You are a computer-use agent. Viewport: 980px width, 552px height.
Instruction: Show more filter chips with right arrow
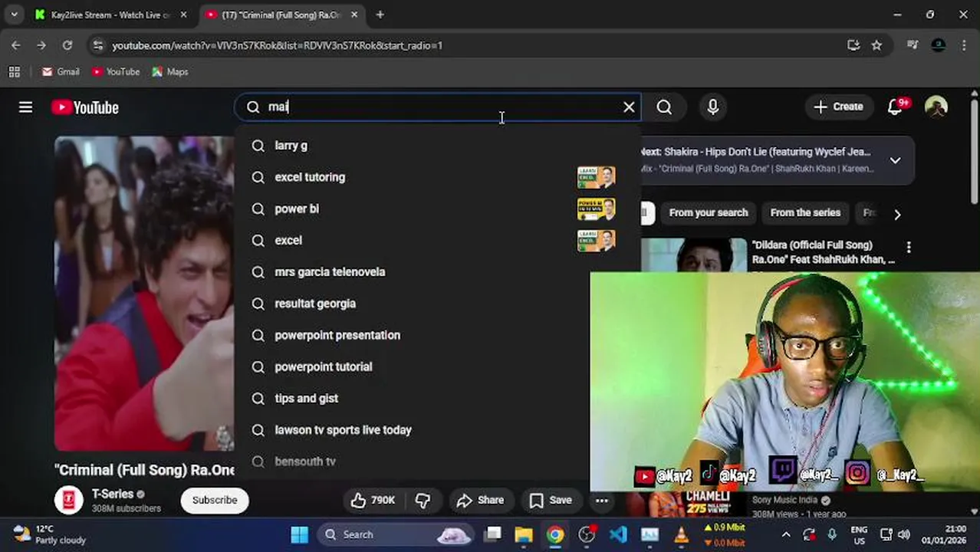[897, 214]
